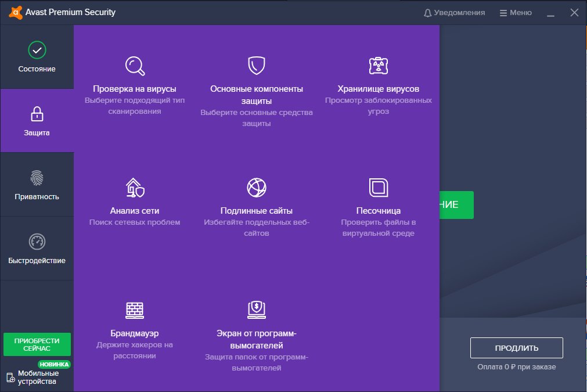Image resolution: width=587 pixels, height=392 pixels.
Task: Click the house shield icon for Анализ сети
Action: click(135, 188)
